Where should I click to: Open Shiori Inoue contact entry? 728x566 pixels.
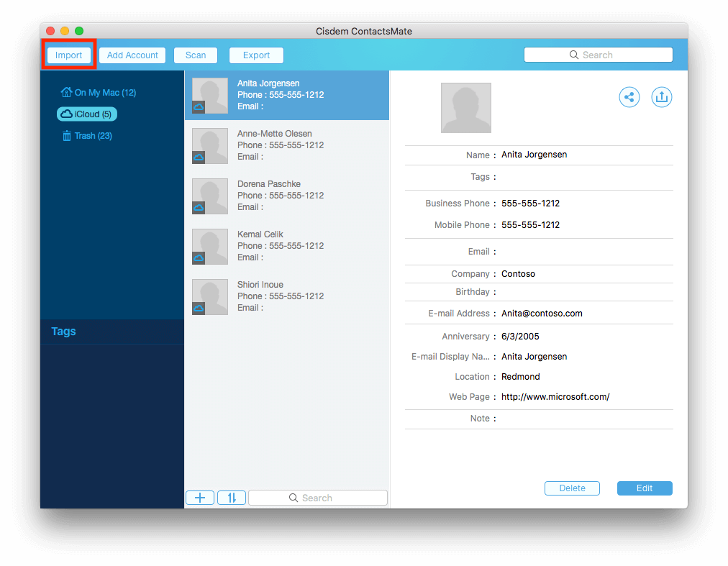coord(286,296)
